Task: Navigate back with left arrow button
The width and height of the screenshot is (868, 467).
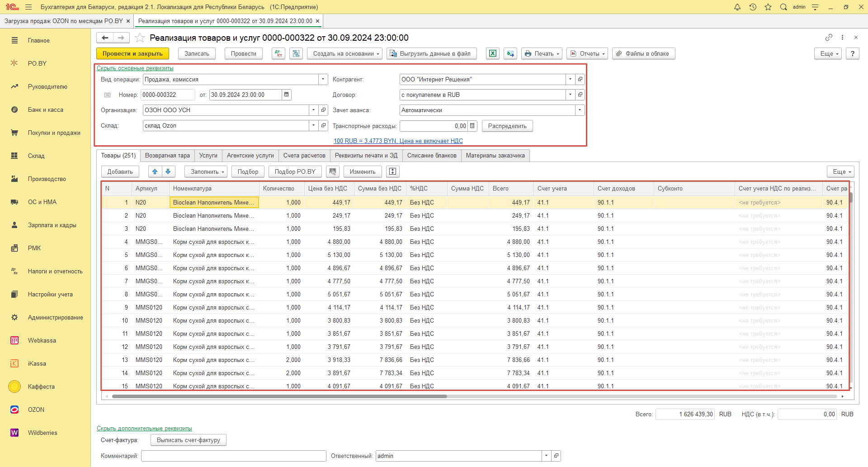Action: coord(105,38)
